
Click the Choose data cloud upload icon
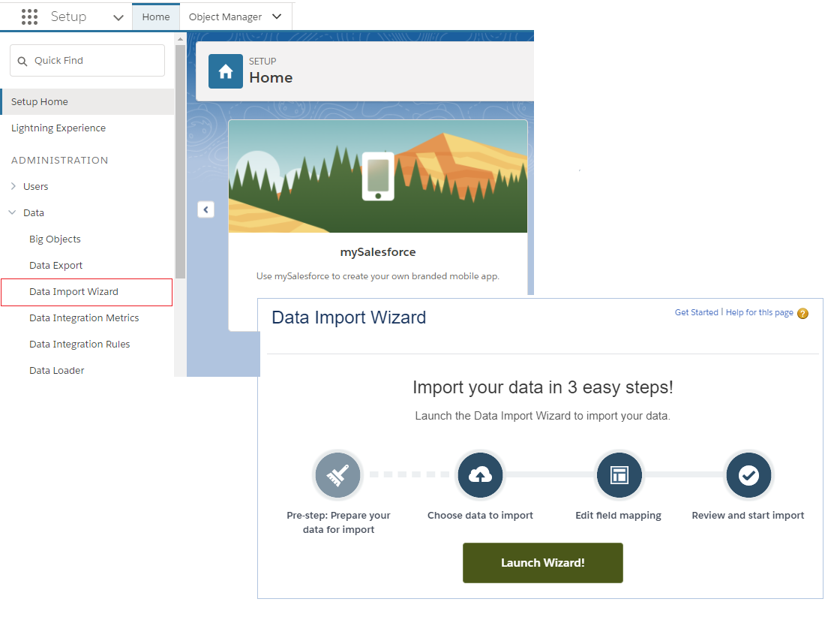[480, 474]
